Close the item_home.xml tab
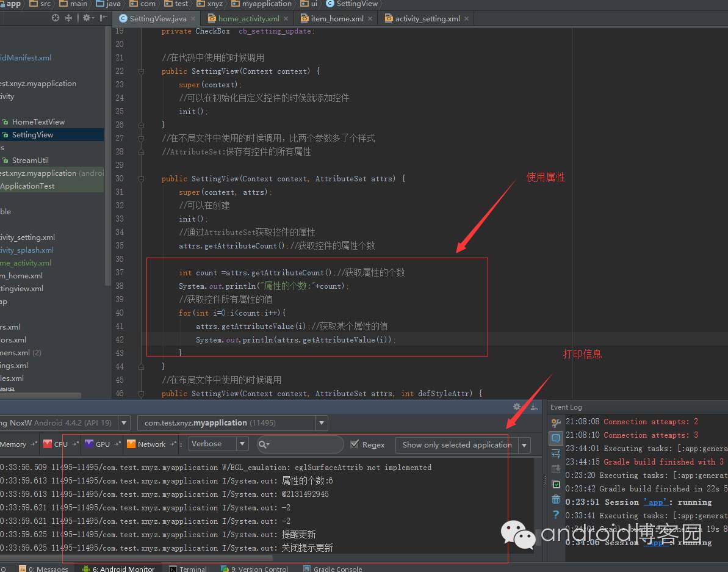The height and width of the screenshot is (572, 728). click(370, 18)
